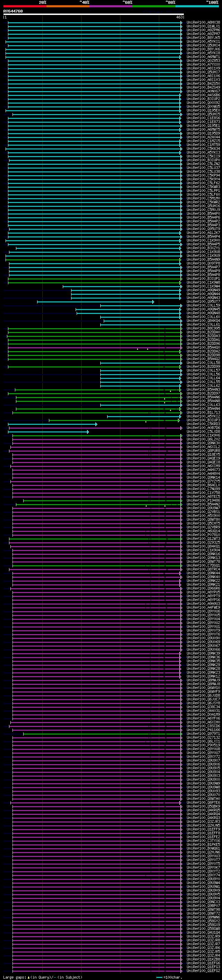Select the UniRef100_Q7YZY5 label

click(x=203, y=481)
